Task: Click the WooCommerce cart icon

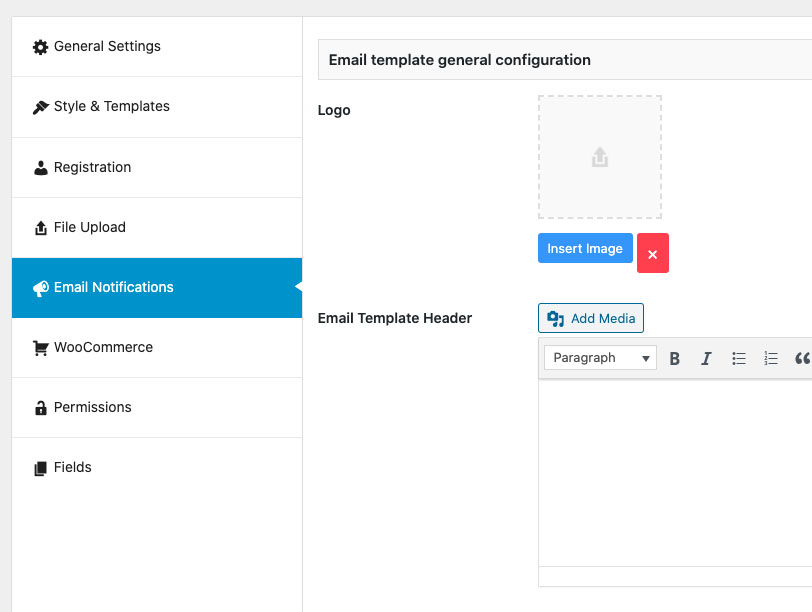Action: tap(40, 348)
